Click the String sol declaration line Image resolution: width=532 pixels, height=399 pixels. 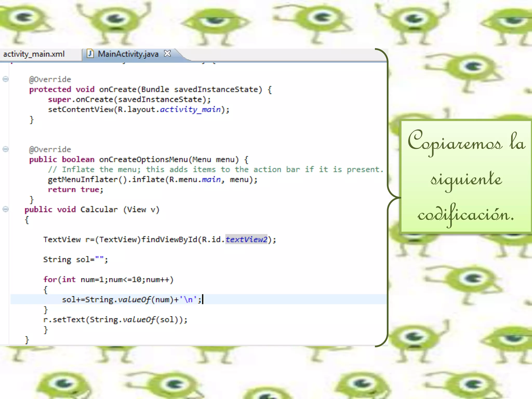pos(75,260)
